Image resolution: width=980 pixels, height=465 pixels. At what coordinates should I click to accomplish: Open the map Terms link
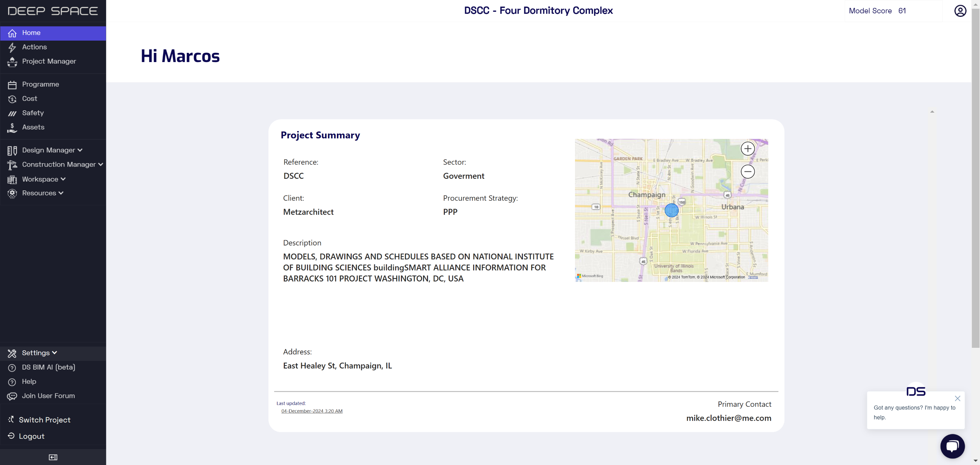(753, 277)
